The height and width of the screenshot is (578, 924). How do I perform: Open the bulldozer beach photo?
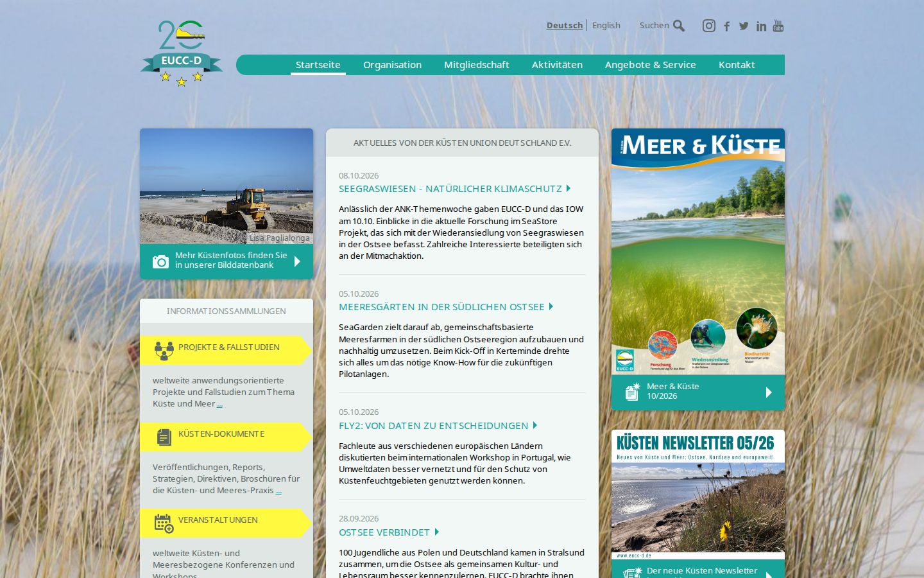coord(227,186)
